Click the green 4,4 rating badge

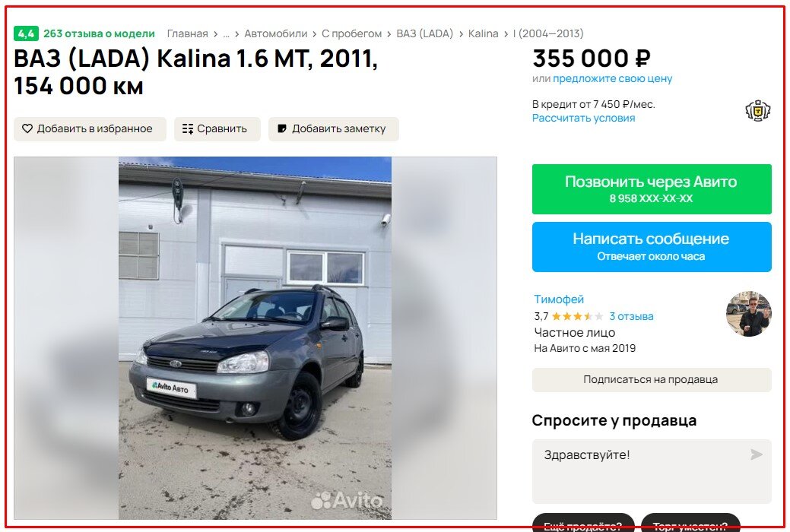(26, 33)
